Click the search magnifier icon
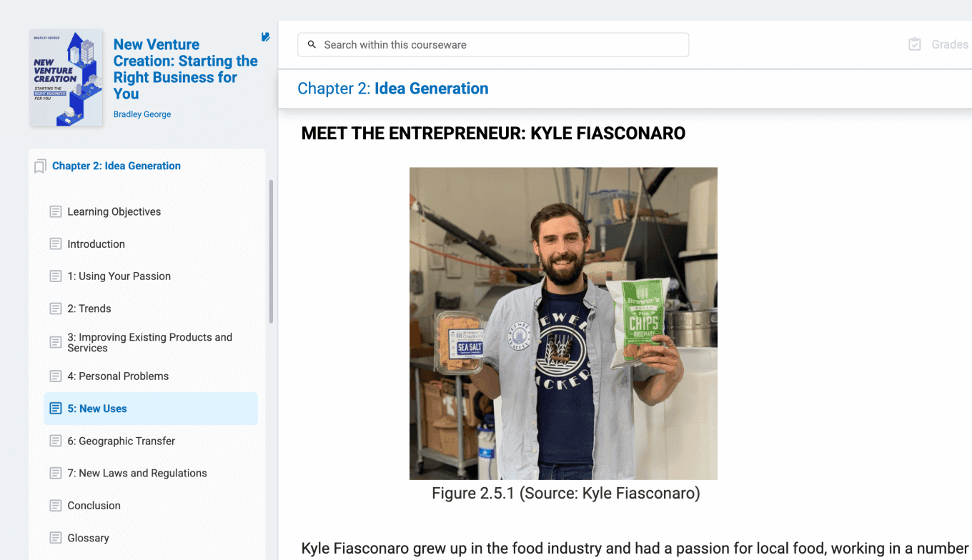The width and height of the screenshot is (972, 560). tap(312, 44)
